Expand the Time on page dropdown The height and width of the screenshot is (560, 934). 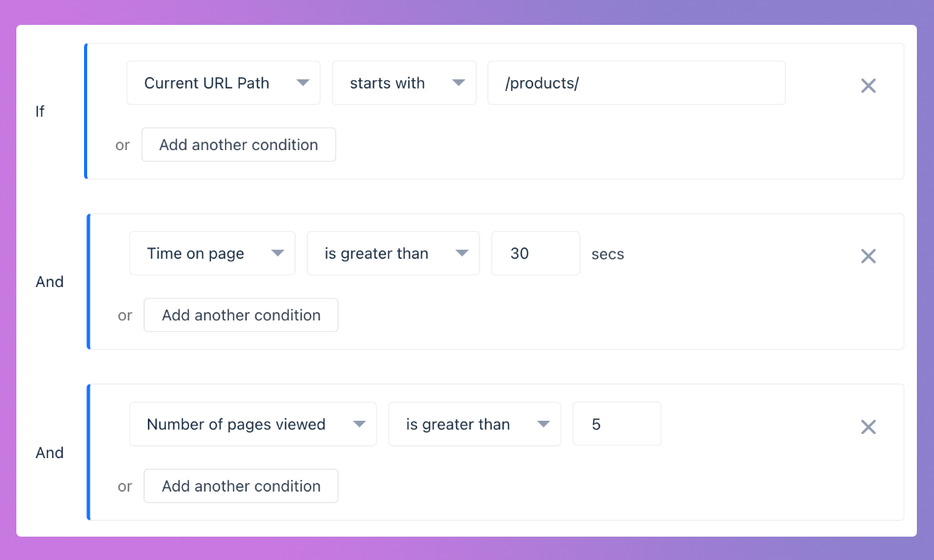click(212, 254)
